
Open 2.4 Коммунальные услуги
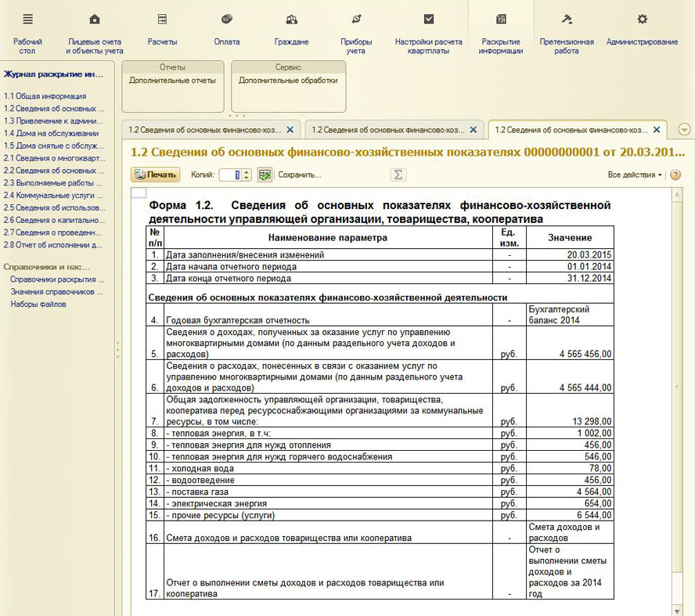click(53, 196)
